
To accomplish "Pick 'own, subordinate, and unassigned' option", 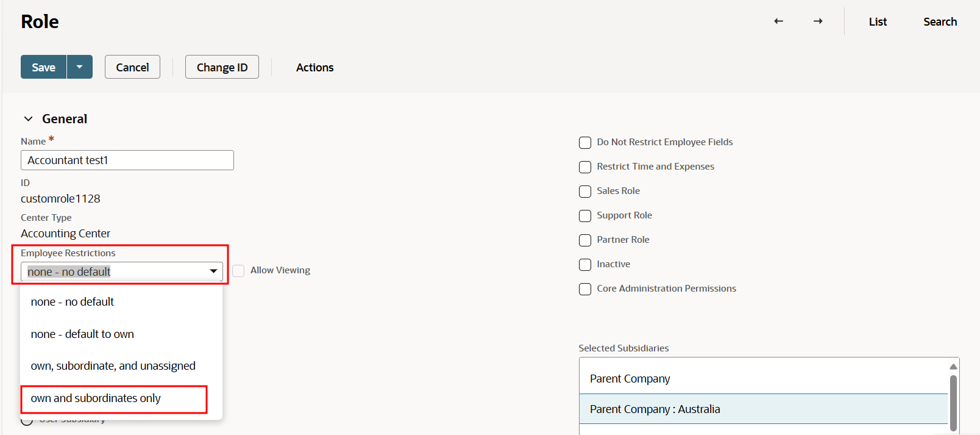I will (x=113, y=366).
